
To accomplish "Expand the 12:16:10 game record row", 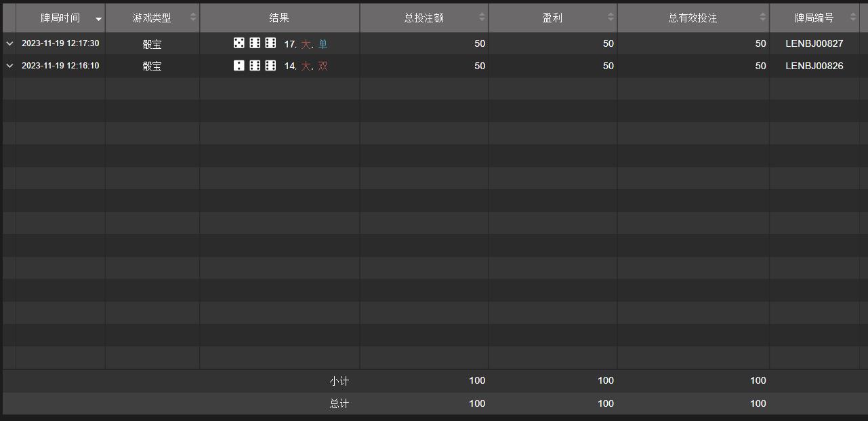I will (x=9, y=66).
